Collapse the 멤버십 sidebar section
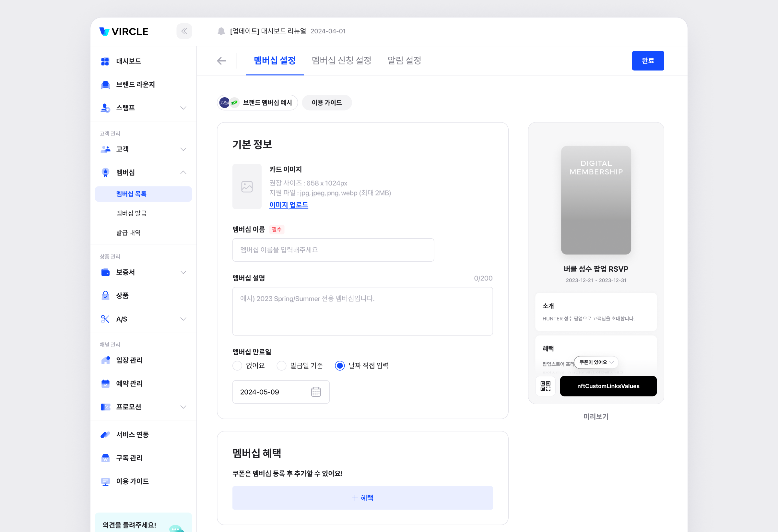The height and width of the screenshot is (532, 778). tap(183, 172)
